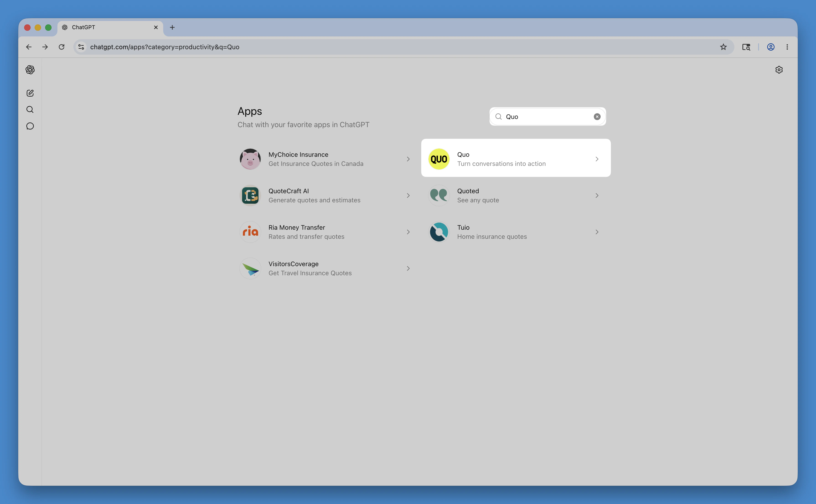
Task: Click 'Get Travel Insurance Quotes' text
Action: [x=310, y=273]
